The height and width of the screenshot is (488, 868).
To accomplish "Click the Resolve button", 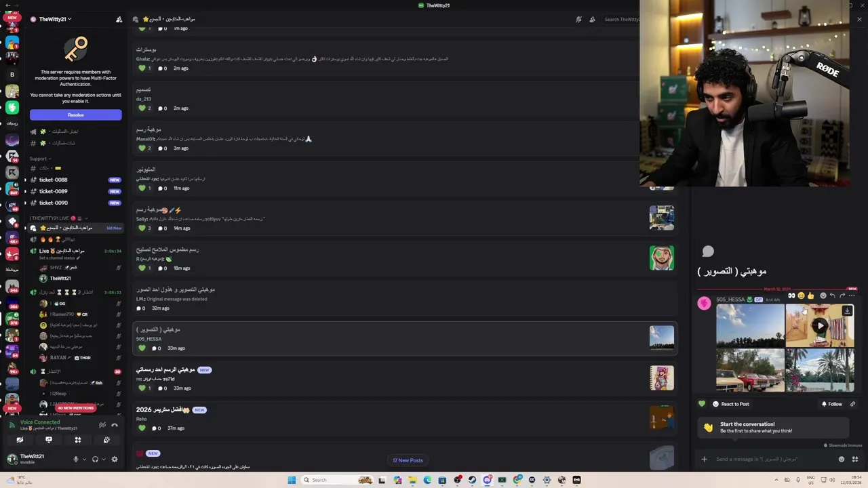I will (75, 115).
